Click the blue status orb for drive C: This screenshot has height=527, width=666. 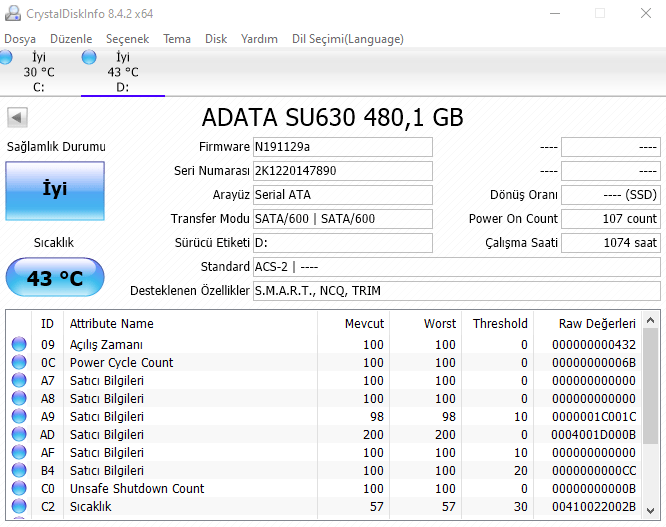tap(6, 58)
